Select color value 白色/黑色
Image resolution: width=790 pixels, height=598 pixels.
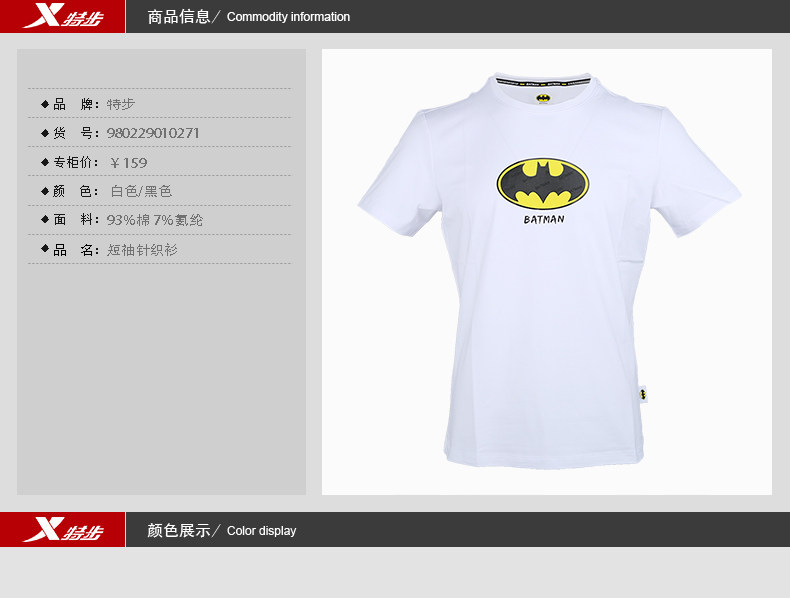coord(142,191)
